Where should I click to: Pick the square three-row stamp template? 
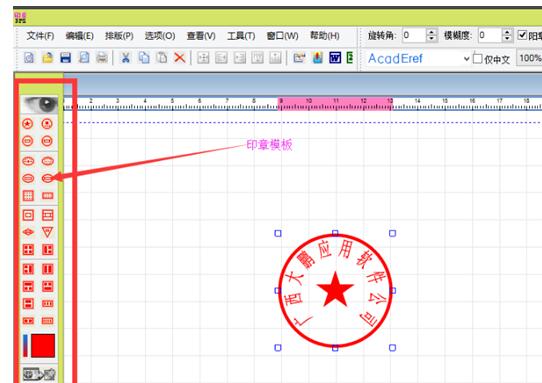(47, 215)
